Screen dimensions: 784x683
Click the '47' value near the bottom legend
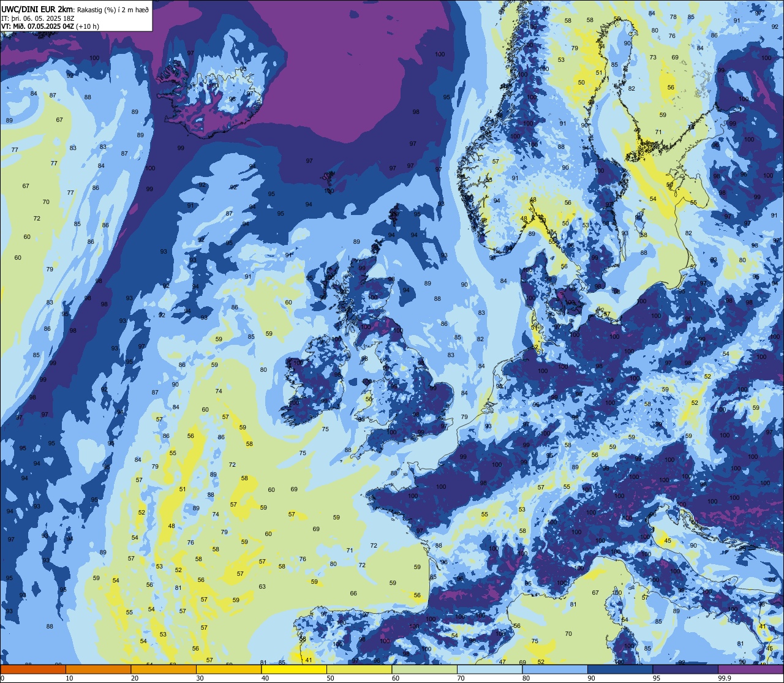coord(502,662)
